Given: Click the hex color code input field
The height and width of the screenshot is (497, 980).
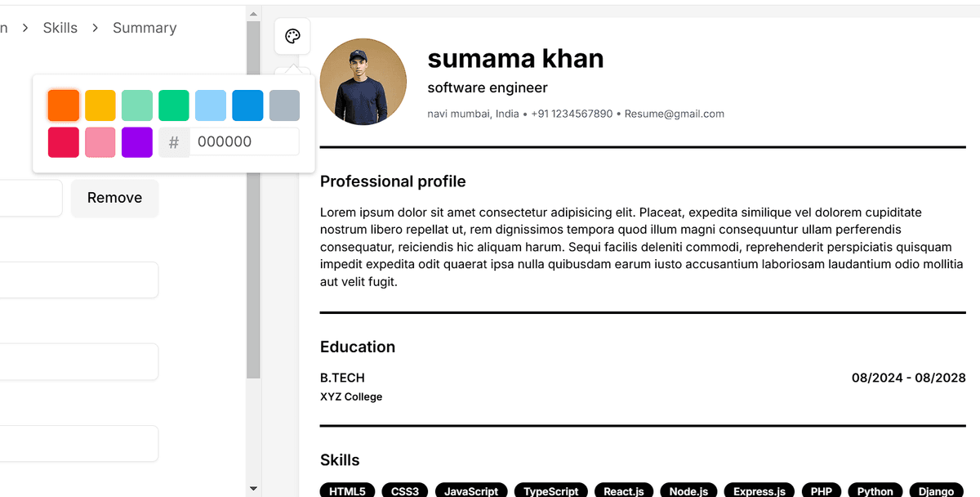Looking at the screenshot, I should pyautogui.click(x=243, y=142).
